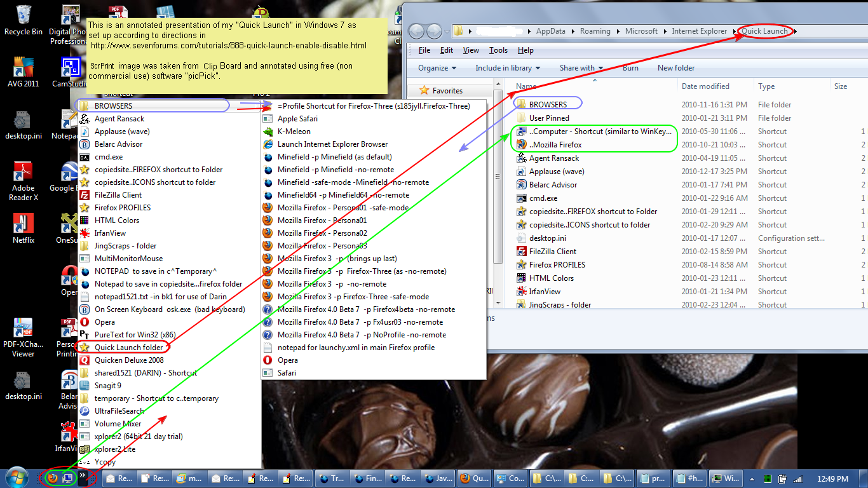The height and width of the screenshot is (488, 868).
Task: Launch K-Meleon from BROWSERS submenu
Action: point(294,132)
